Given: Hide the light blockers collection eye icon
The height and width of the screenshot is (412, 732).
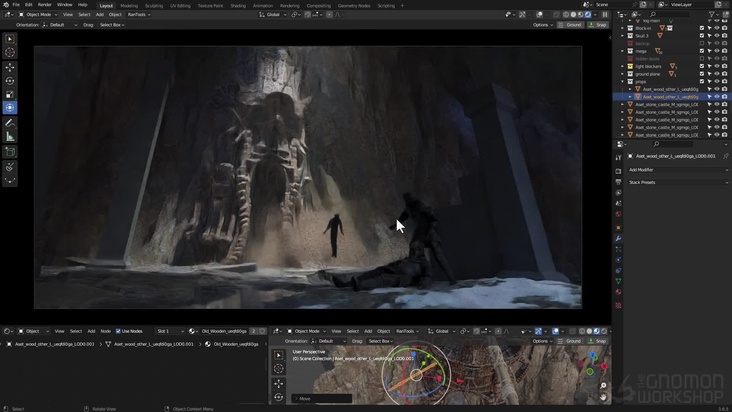Looking at the screenshot, I should (717, 66).
